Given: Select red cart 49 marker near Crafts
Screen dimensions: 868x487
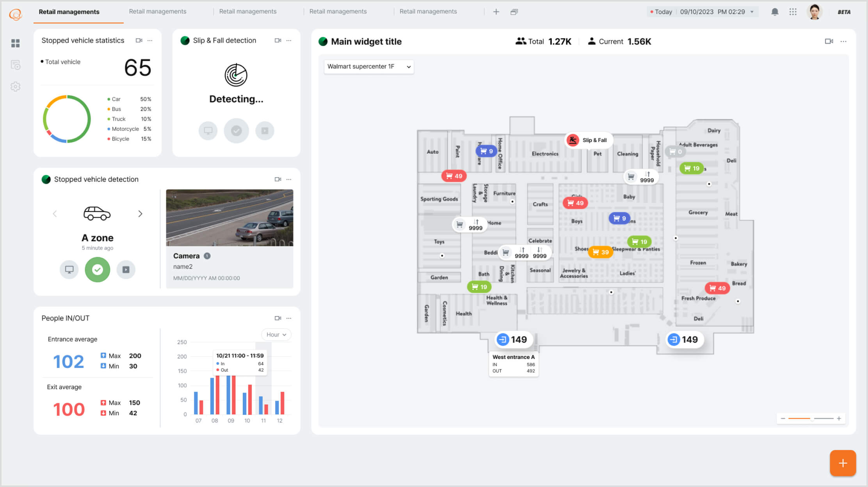Looking at the screenshot, I should click(x=575, y=203).
